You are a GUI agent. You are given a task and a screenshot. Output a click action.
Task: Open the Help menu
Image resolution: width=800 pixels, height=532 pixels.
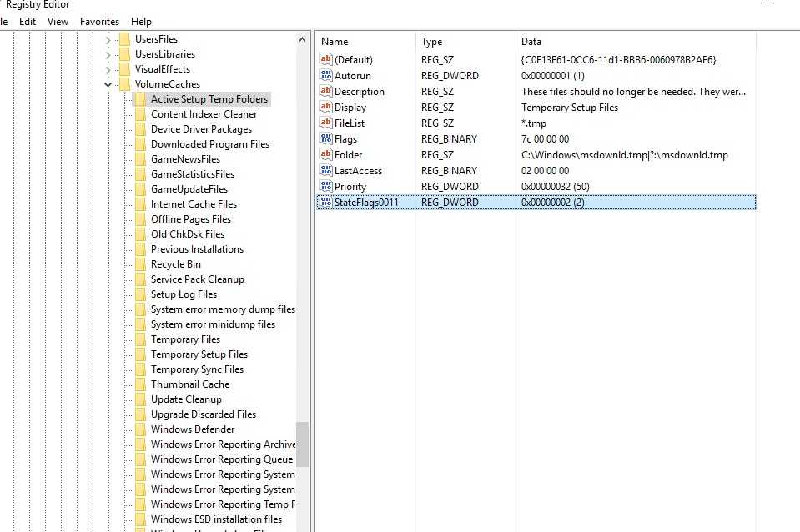(142, 21)
